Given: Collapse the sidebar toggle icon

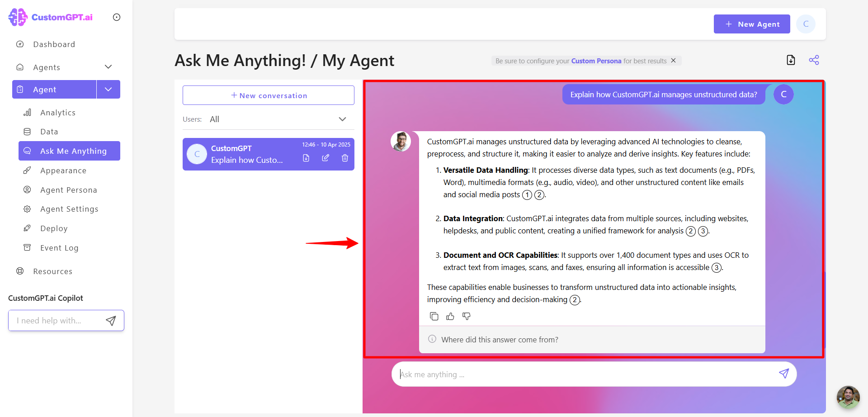Looking at the screenshot, I should click(x=117, y=17).
